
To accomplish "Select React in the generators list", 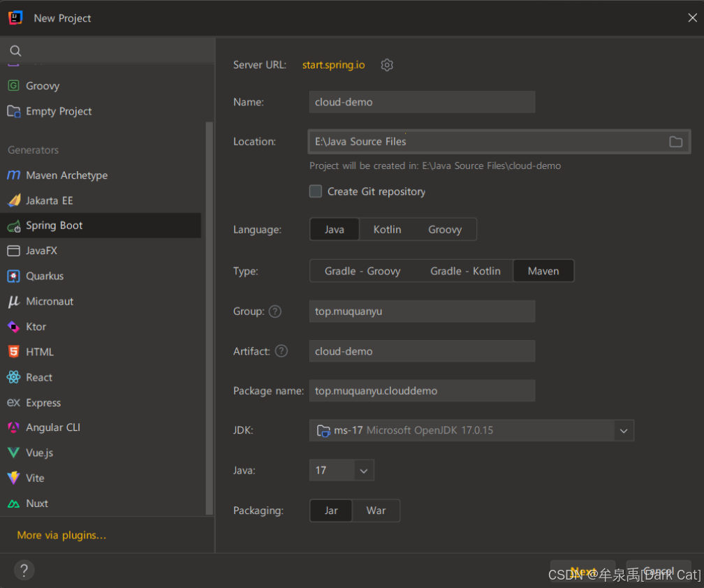I will pos(101,377).
